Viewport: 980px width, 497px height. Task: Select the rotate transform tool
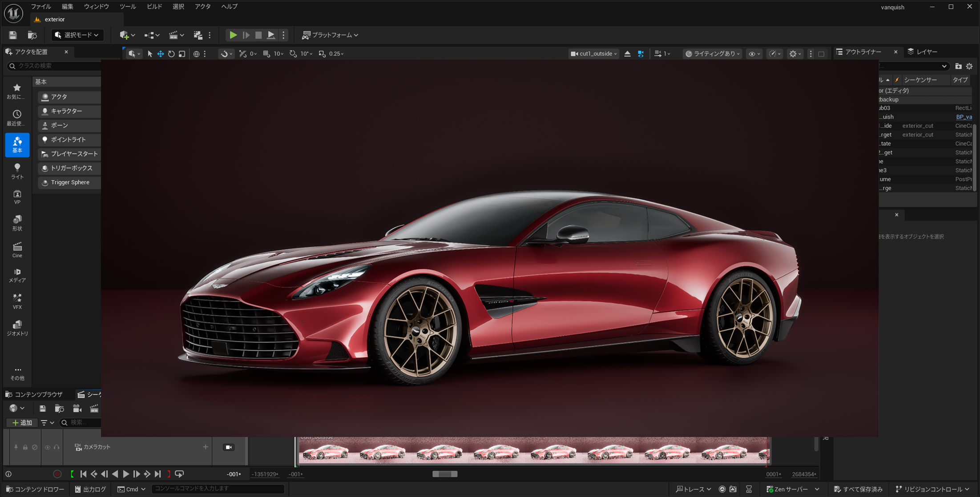tap(171, 54)
